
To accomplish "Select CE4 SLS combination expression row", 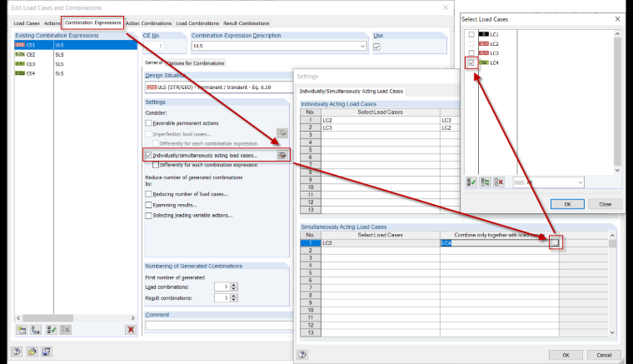I will click(x=76, y=73).
